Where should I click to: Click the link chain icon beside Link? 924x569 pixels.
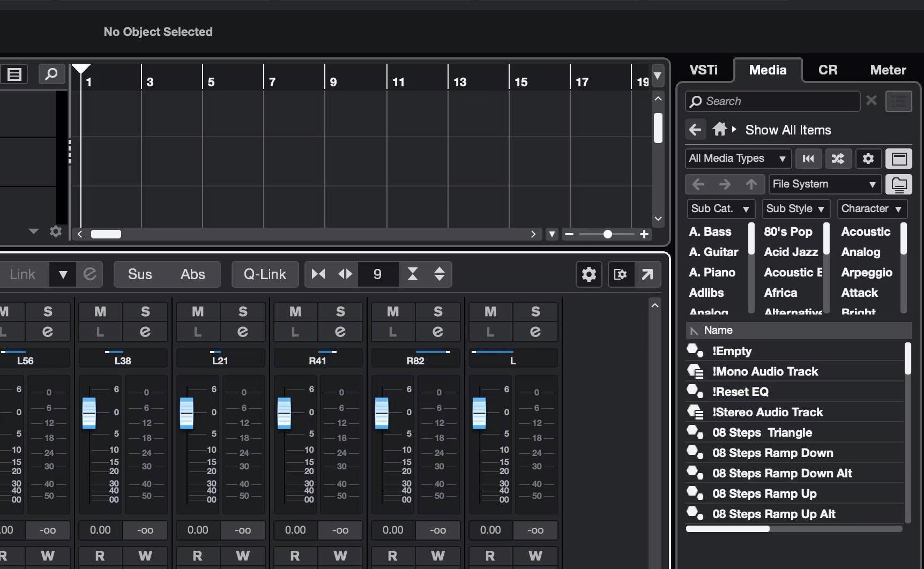90,274
